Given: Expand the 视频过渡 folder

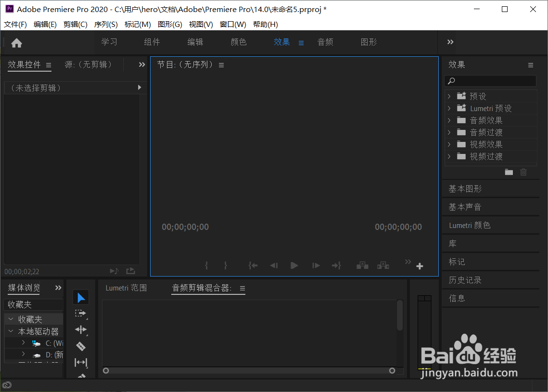Looking at the screenshot, I should (x=449, y=156).
